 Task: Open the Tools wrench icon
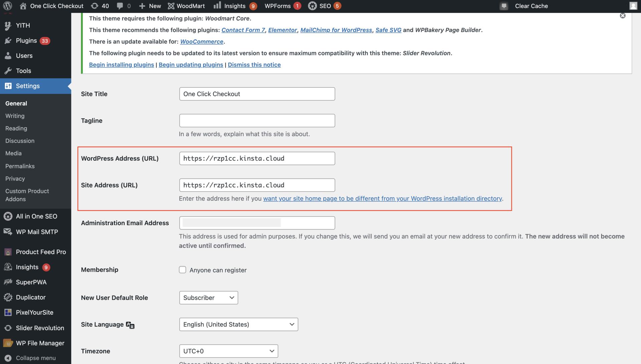(8, 71)
